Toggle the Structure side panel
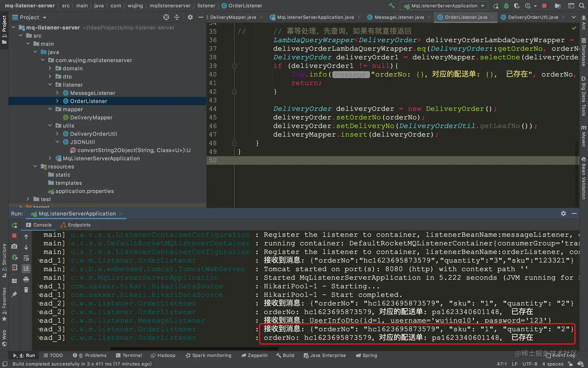 pyautogui.click(x=4, y=260)
